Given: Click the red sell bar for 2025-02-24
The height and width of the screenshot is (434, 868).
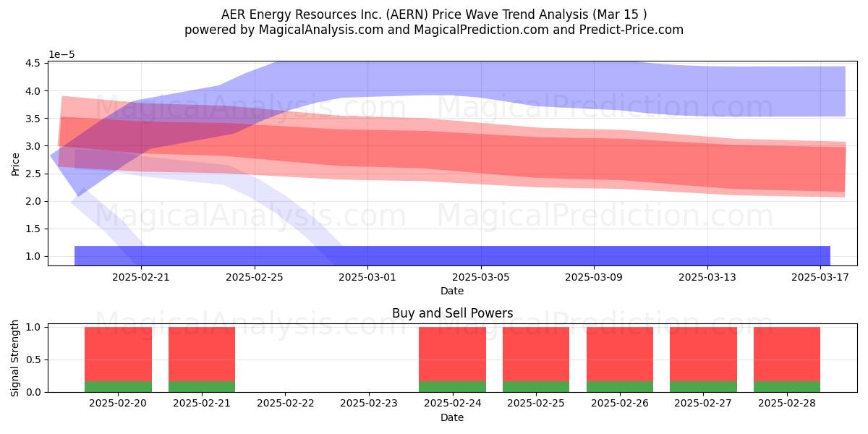Looking at the screenshot, I should 453,354.
